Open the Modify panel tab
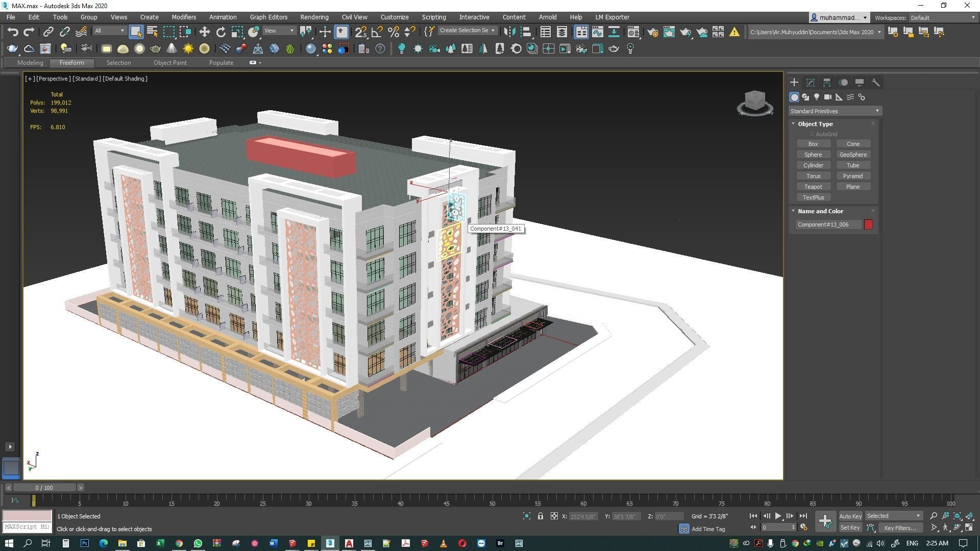The width and height of the screenshot is (980, 551). click(x=811, y=82)
